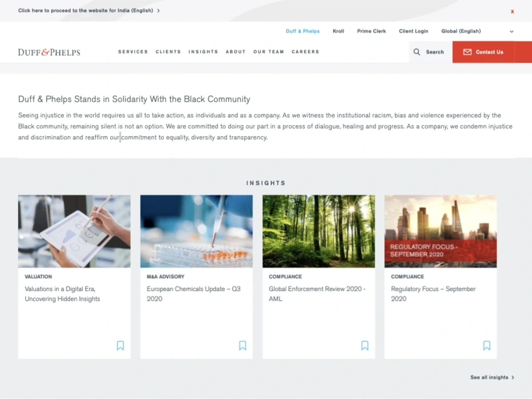Screen dimensions: 532x399
Task: Open the Services menu
Action: (133, 52)
